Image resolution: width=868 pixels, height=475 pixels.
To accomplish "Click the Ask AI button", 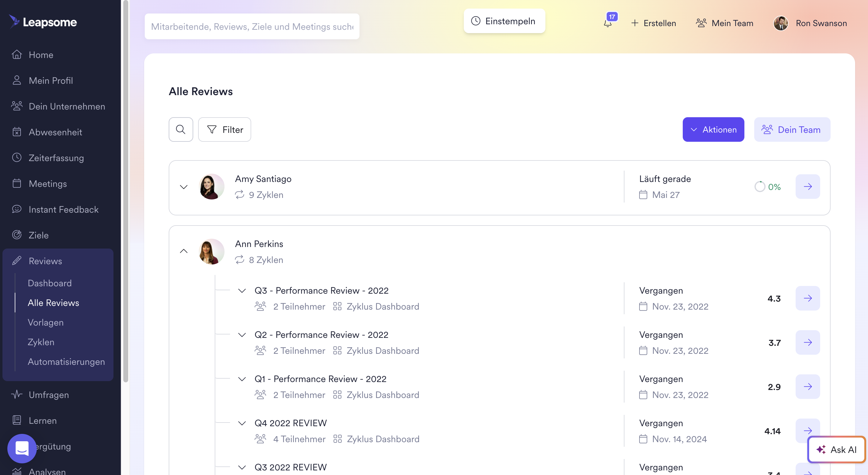I will (836, 450).
